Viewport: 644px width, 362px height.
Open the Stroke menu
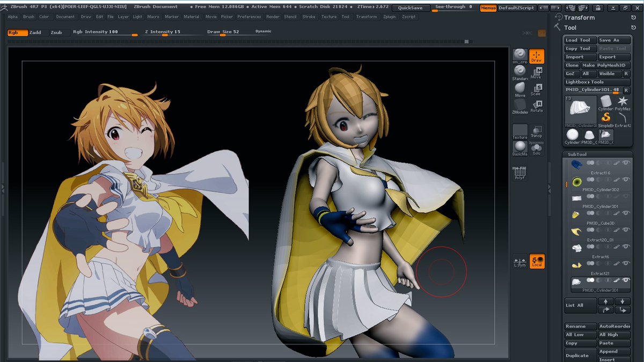(309, 17)
